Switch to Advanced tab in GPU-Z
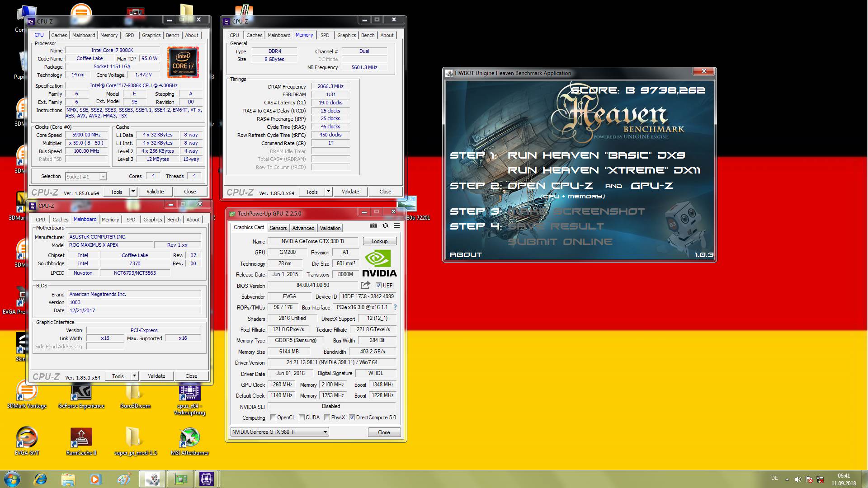This screenshot has width=868, height=488. click(x=303, y=228)
